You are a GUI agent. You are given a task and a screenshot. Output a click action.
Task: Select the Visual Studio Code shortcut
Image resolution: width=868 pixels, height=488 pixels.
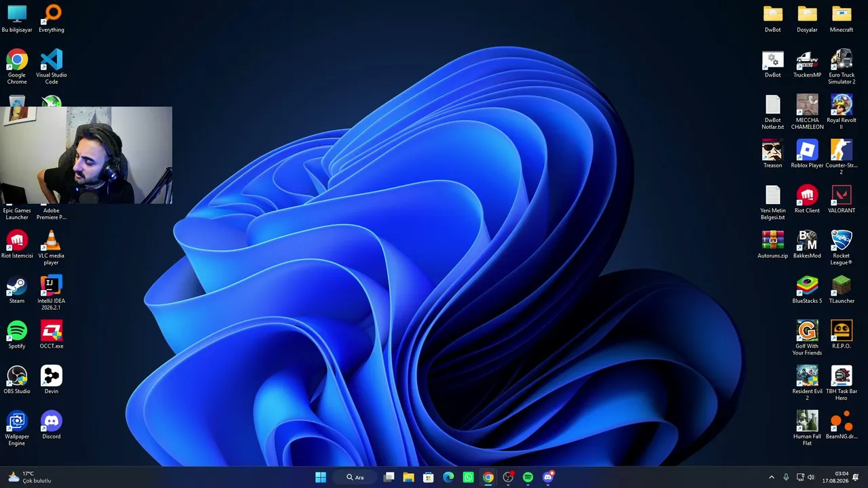(52, 67)
